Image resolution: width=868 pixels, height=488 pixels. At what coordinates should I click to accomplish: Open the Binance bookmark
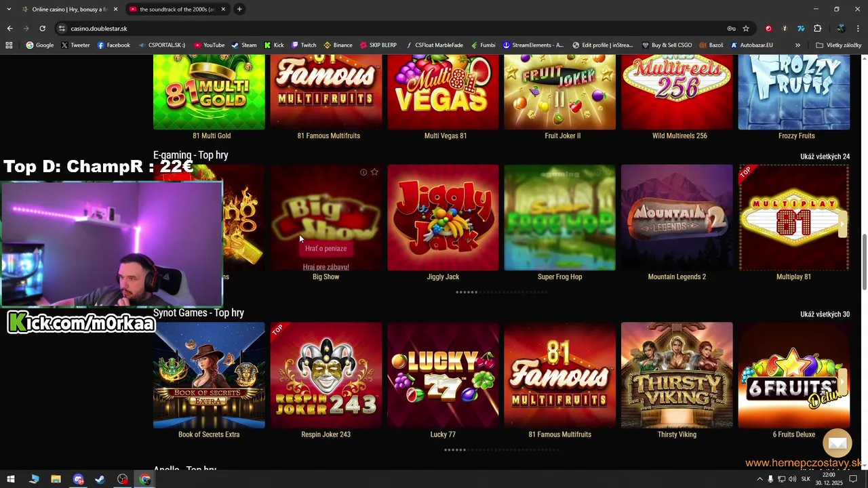coord(338,45)
